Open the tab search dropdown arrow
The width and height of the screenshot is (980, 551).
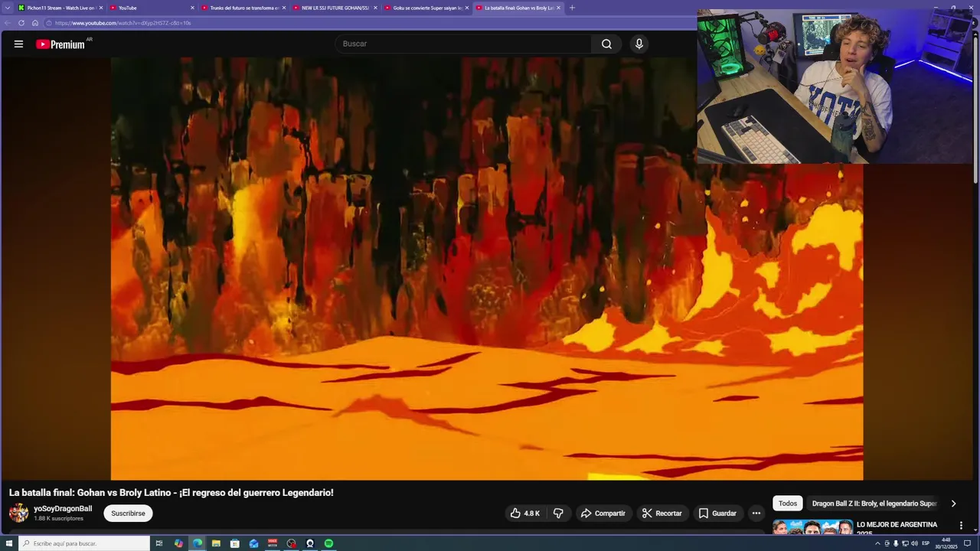coord(7,8)
